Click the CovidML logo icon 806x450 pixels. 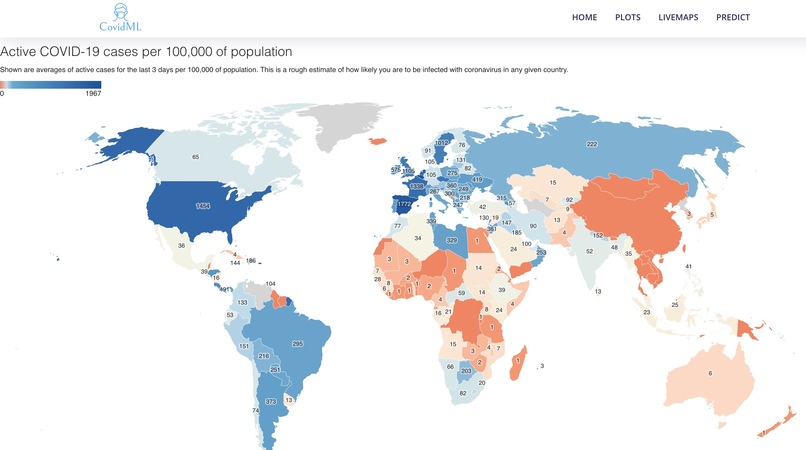[120, 17]
